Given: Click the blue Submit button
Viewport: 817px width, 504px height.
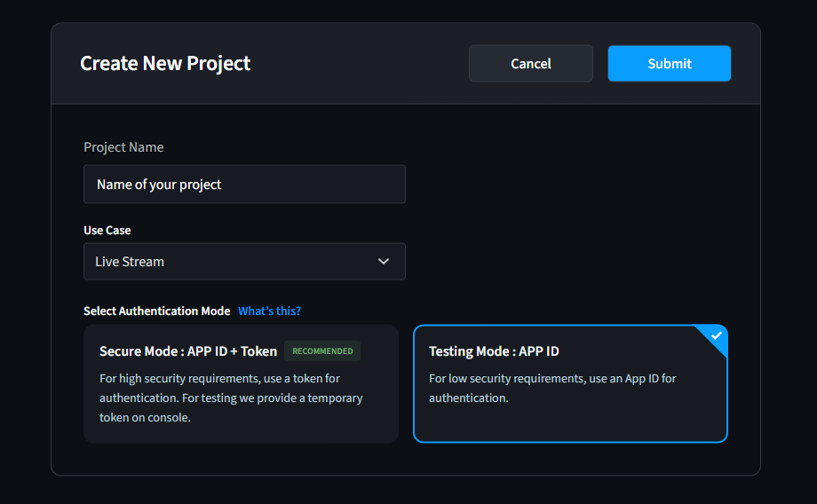Looking at the screenshot, I should tap(669, 64).
